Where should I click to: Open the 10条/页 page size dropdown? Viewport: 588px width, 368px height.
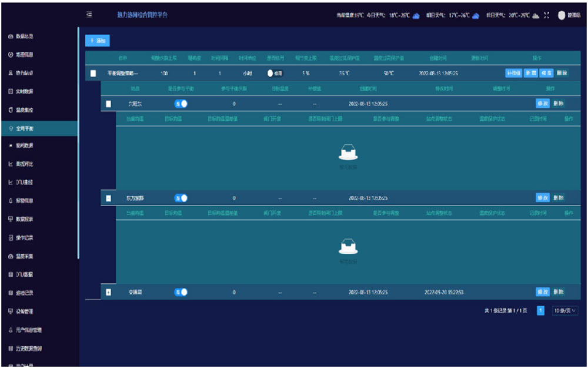click(x=564, y=310)
